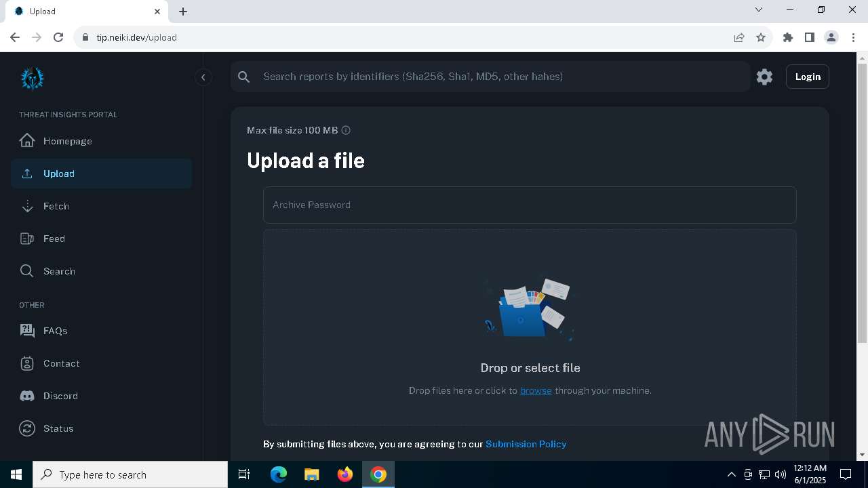The height and width of the screenshot is (488, 868).
Task: Open tab search dropdown
Action: [x=759, y=9]
